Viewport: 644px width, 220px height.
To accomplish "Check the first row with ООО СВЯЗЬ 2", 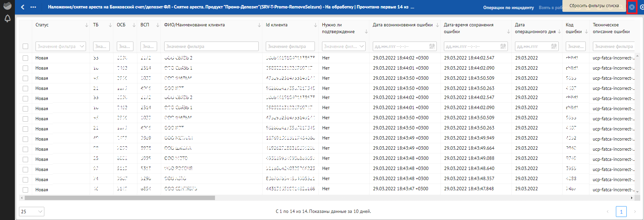I will pyautogui.click(x=25, y=58).
